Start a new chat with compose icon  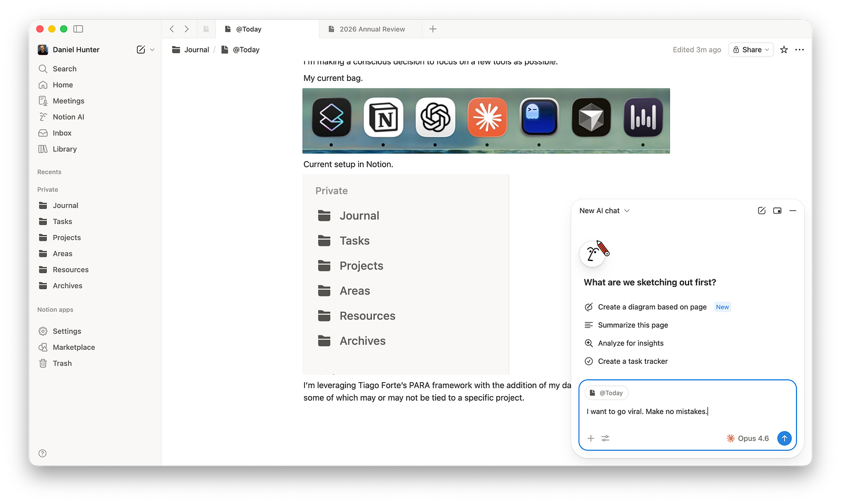click(x=762, y=211)
